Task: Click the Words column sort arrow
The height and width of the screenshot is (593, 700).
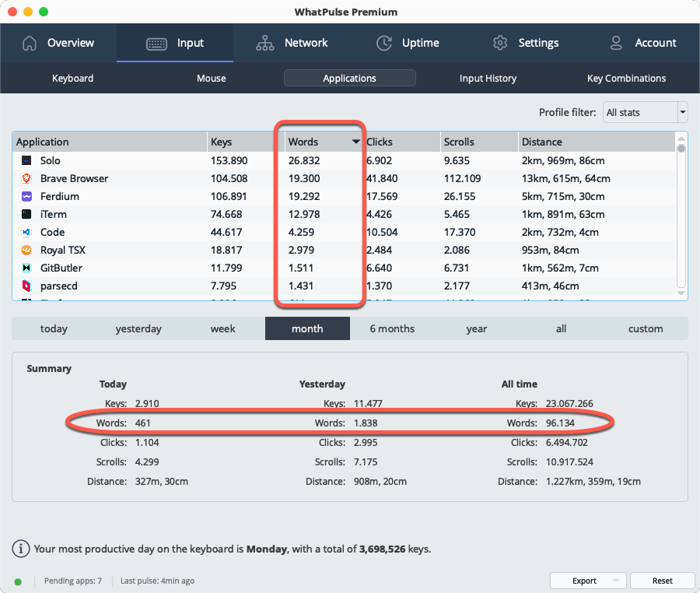Action: click(355, 142)
